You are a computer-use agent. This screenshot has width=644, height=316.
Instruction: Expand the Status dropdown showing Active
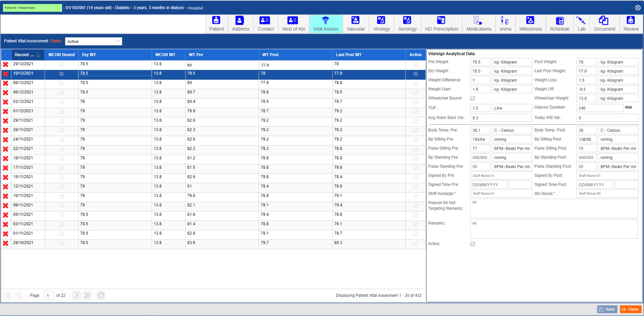[93, 41]
